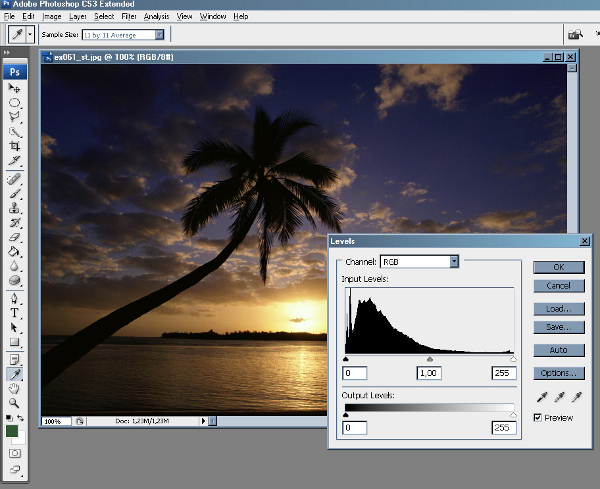This screenshot has height=489, width=600.
Task: Select the Eraser tool
Action: [15, 237]
